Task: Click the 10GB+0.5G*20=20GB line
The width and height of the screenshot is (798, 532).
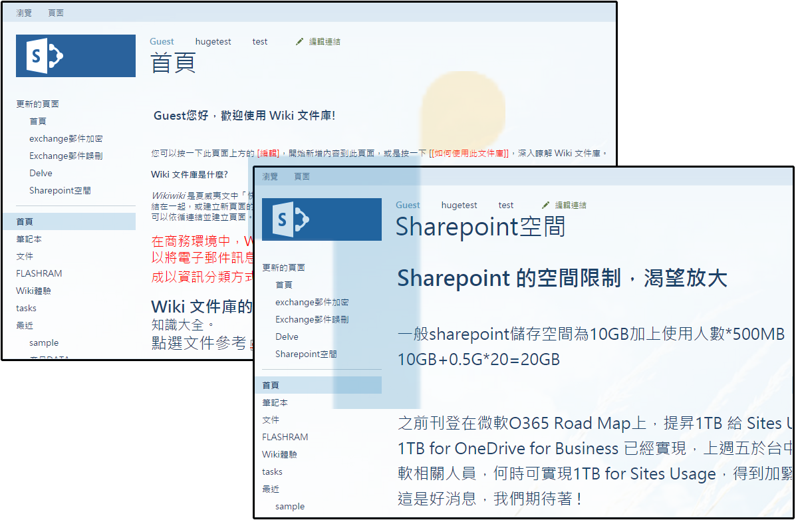Action: (479, 360)
